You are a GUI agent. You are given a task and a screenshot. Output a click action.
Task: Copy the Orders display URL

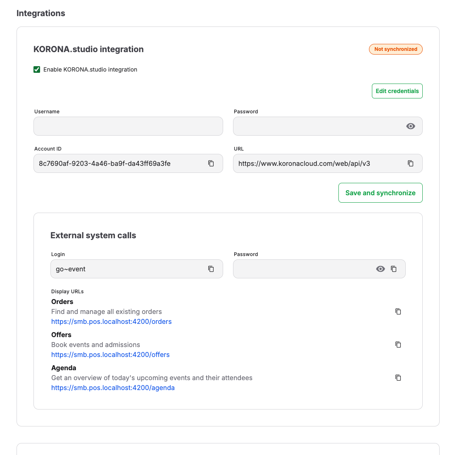[398, 311]
